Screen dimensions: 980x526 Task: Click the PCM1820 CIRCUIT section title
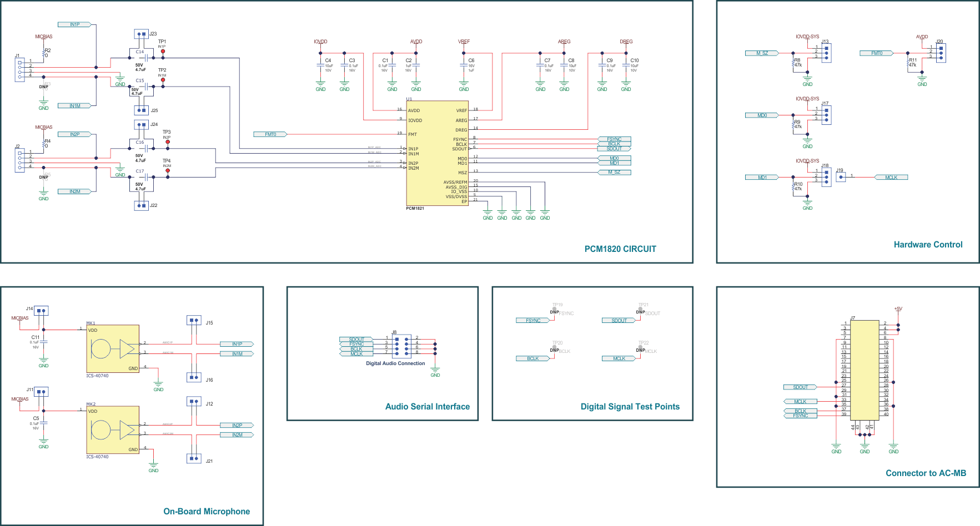coord(620,249)
